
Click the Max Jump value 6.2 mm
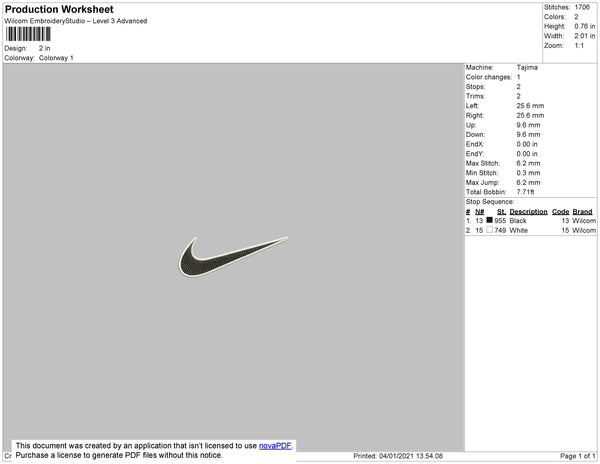(528, 182)
